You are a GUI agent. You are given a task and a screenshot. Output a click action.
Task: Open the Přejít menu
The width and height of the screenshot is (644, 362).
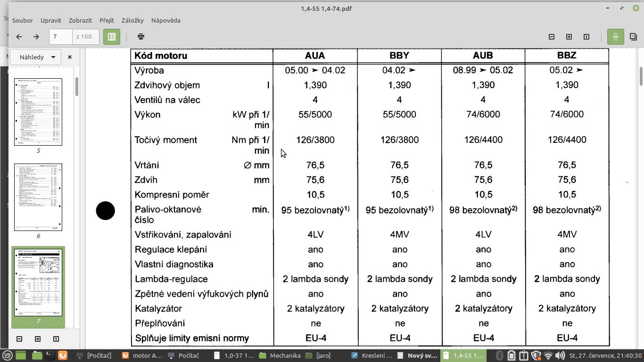coord(107,20)
